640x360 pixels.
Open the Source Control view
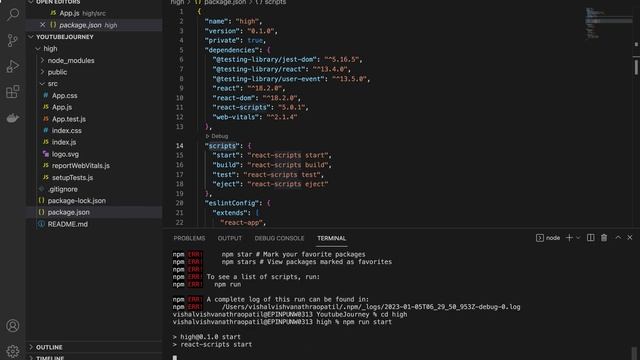point(13,40)
